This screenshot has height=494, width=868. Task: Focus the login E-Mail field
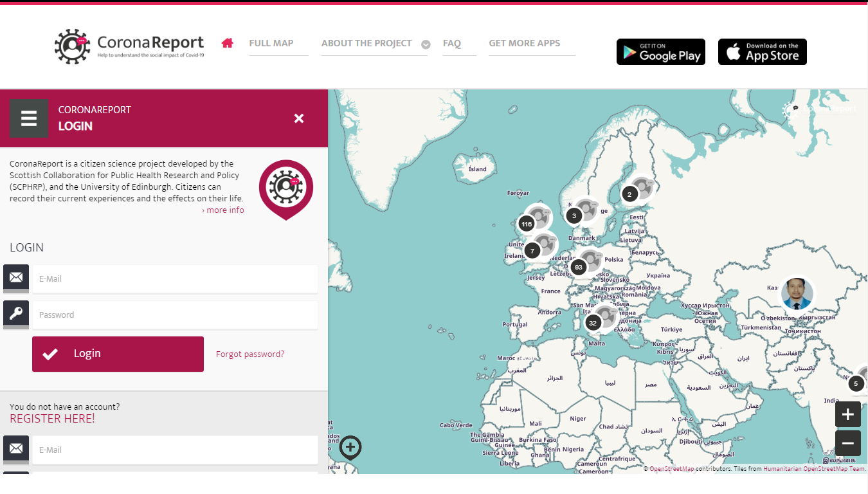tap(175, 279)
